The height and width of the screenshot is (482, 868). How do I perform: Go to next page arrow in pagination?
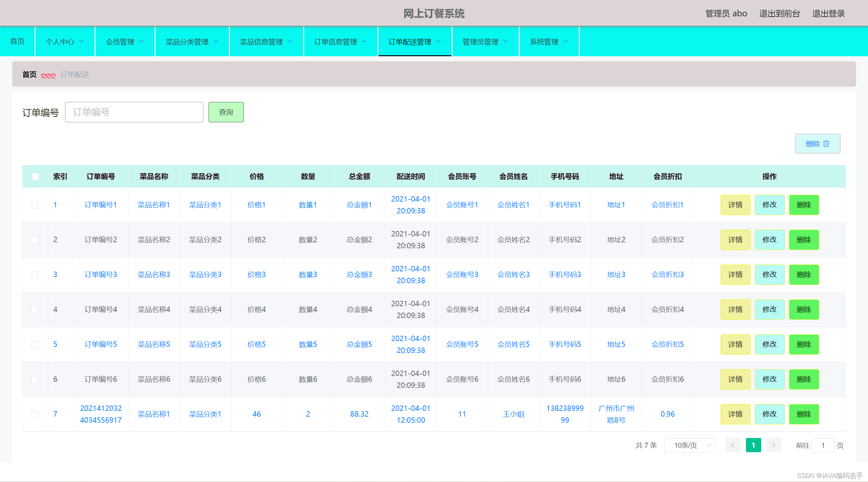click(773, 445)
